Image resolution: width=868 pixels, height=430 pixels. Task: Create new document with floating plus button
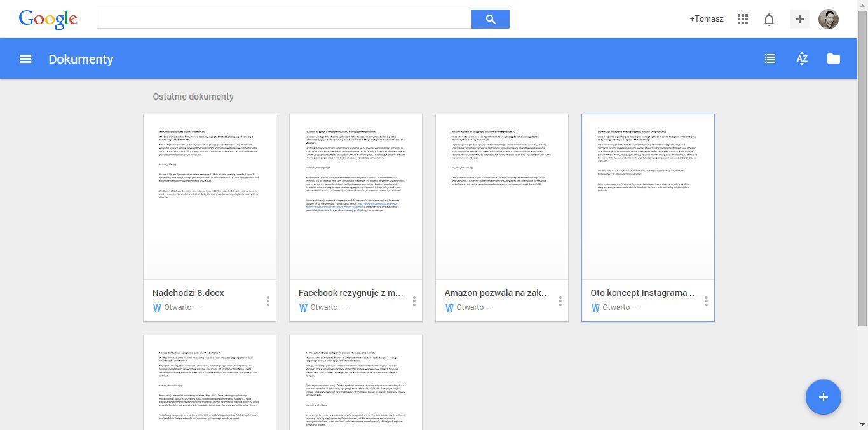coord(824,397)
